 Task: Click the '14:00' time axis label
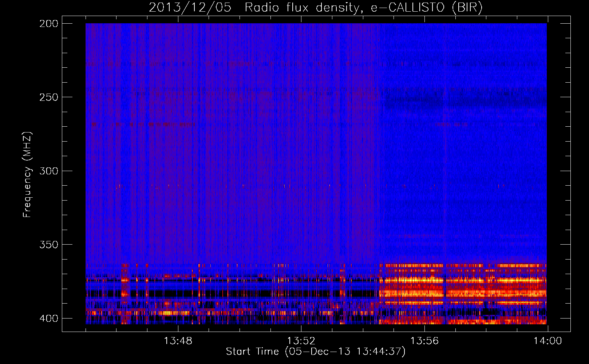(x=548, y=341)
